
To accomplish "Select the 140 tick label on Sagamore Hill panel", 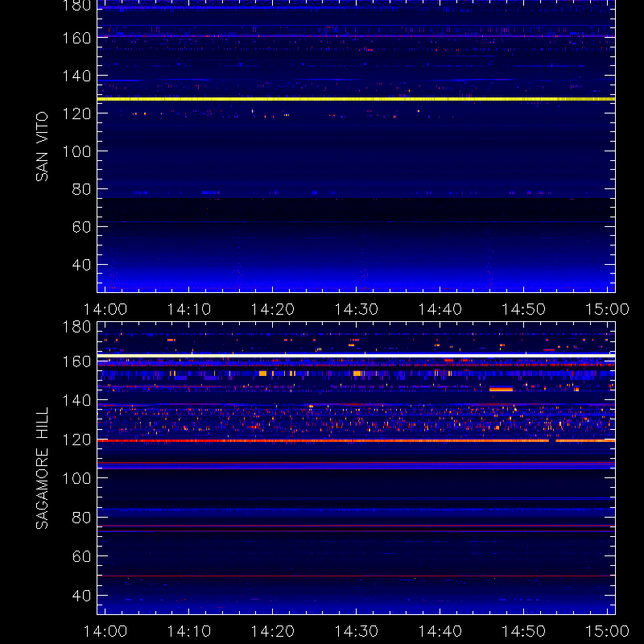I will 76,400.
